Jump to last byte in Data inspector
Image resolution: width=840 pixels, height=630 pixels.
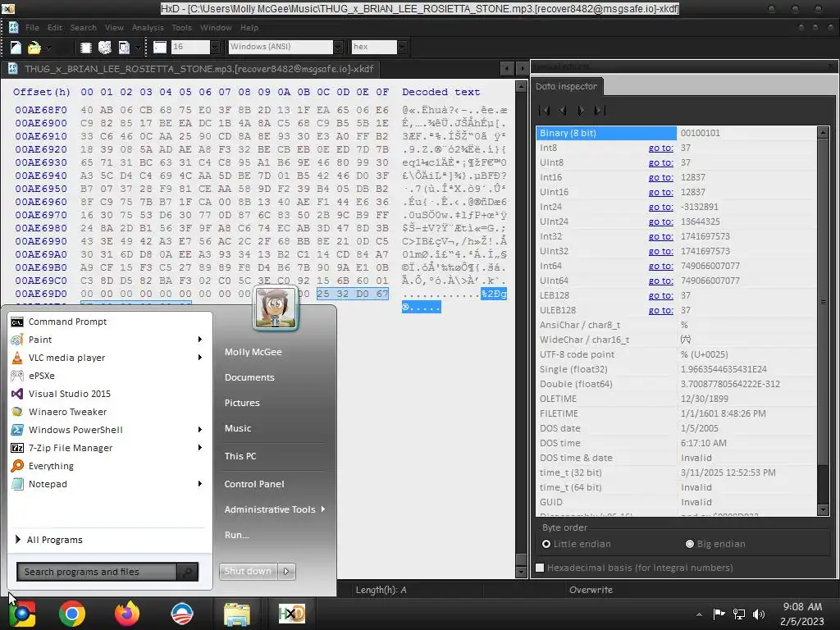600,111
